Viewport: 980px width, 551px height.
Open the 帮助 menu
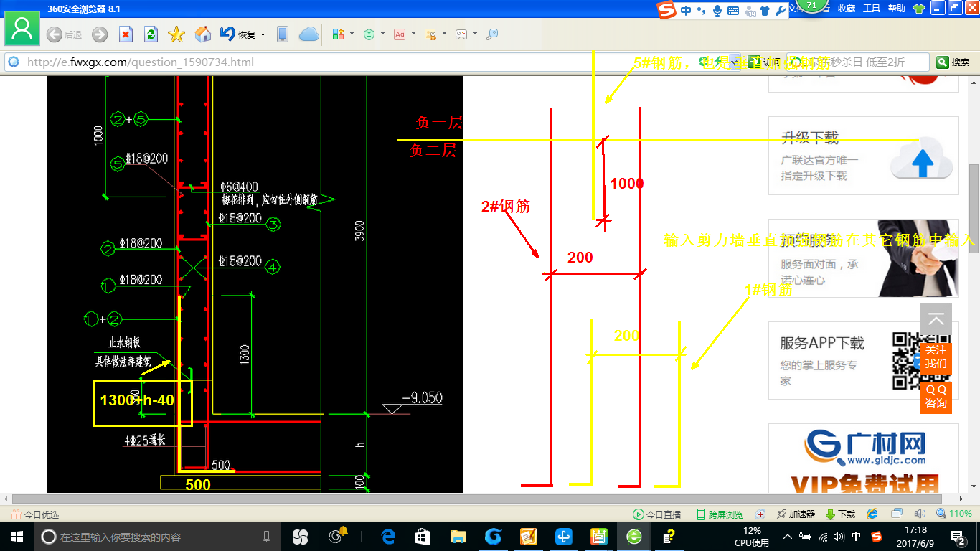tap(897, 9)
